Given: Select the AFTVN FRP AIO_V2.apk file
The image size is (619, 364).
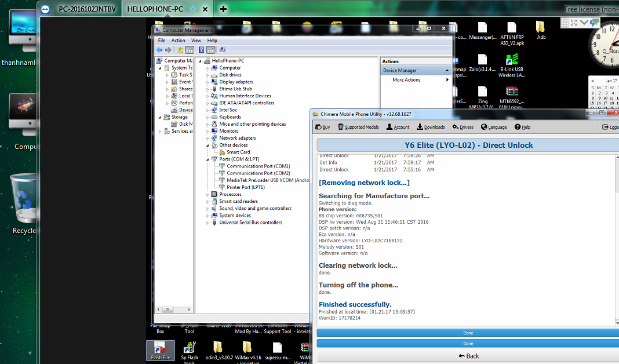Looking at the screenshot, I should (512, 34).
